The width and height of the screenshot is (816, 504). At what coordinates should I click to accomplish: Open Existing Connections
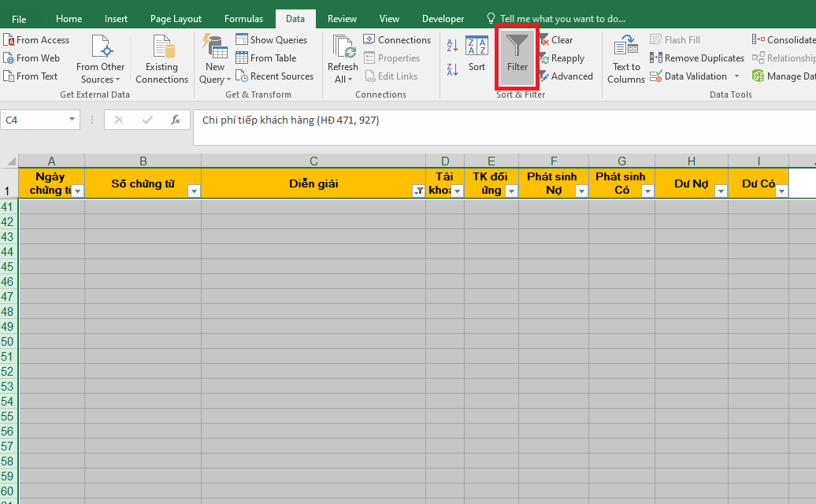point(161,59)
